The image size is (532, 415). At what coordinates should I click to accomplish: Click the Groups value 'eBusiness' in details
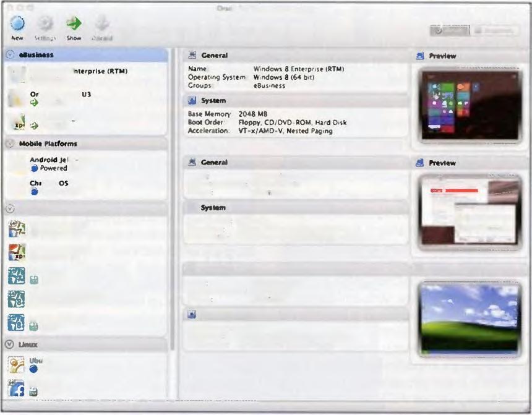click(x=269, y=86)
